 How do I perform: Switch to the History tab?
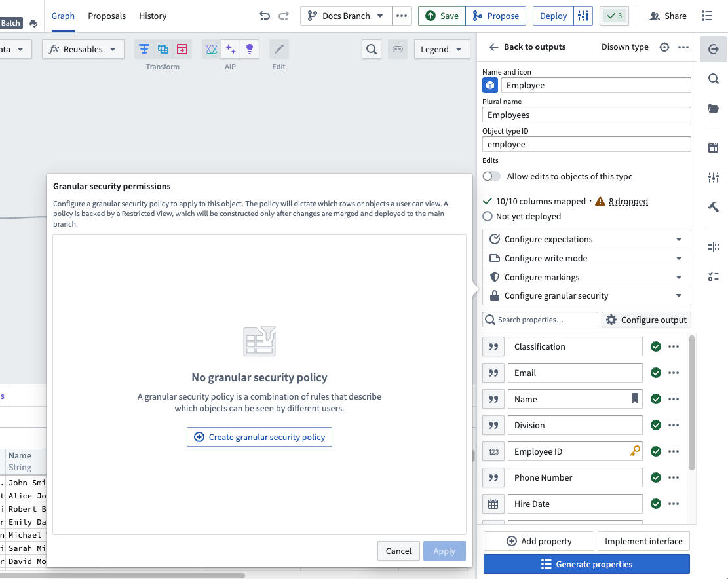tap(153, 16)
